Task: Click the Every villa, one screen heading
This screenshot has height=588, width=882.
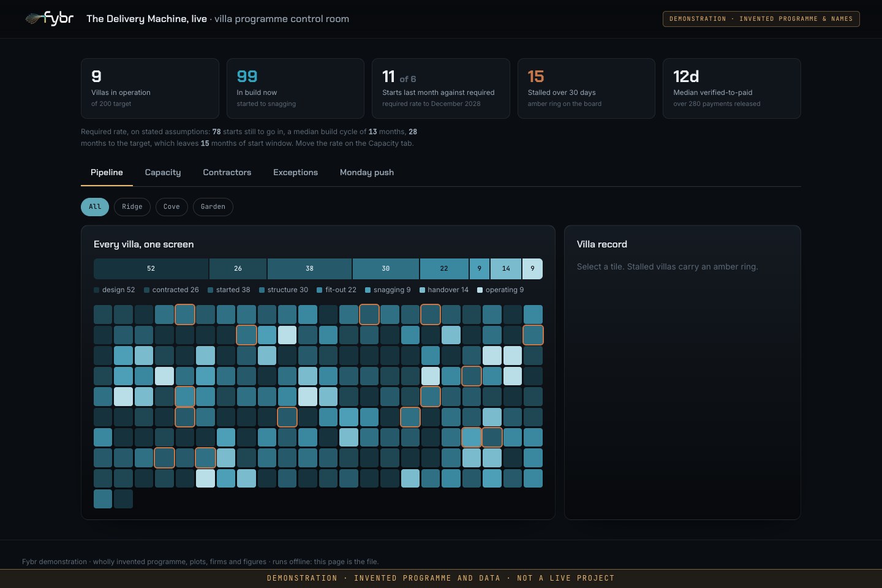Action: (x=144, y=244)
